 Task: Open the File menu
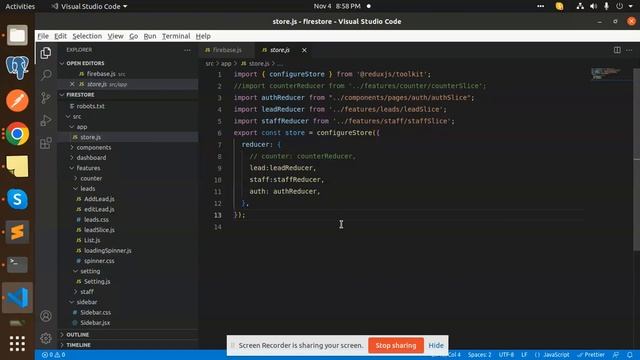(43, 36)
